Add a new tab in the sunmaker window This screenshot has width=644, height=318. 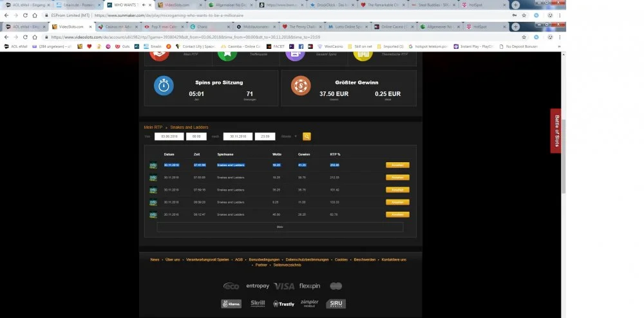(515, 5)
